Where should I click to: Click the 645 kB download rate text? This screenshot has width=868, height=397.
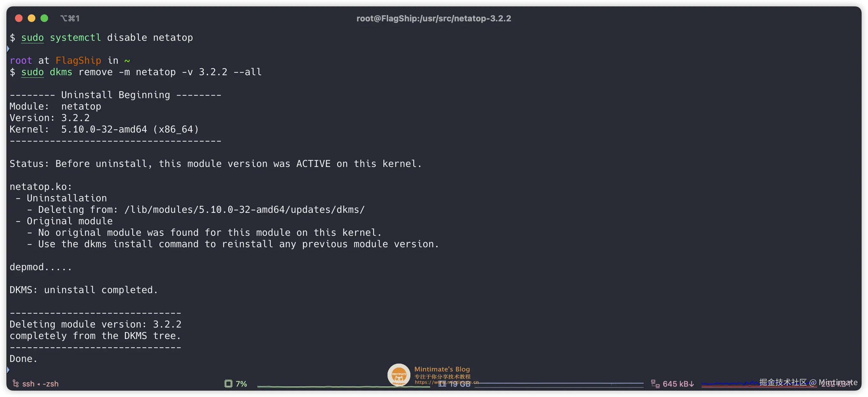tap(678, 384)
